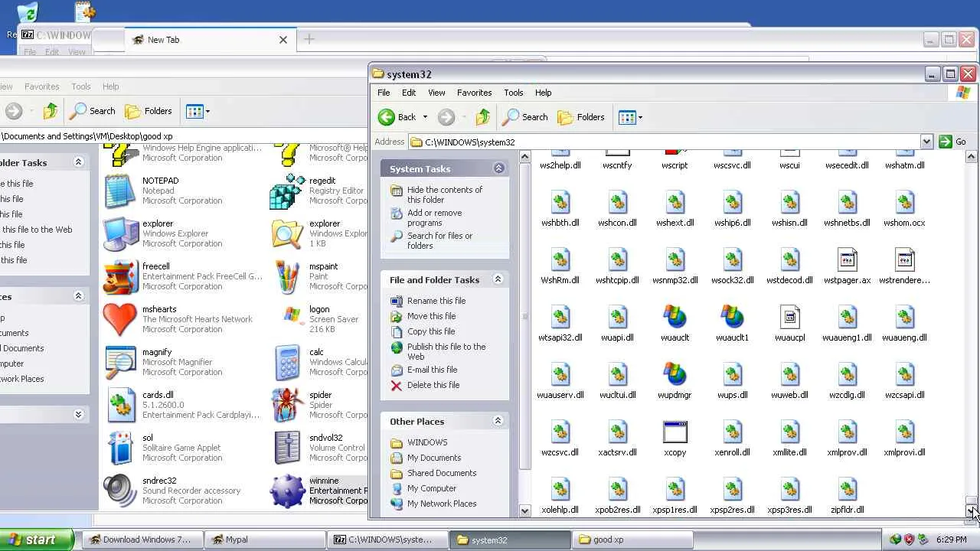Image resolution: width=980 pixels, height=551 pixels.
Task: Collapse the System Tasks panel
Action: [498, 168]
